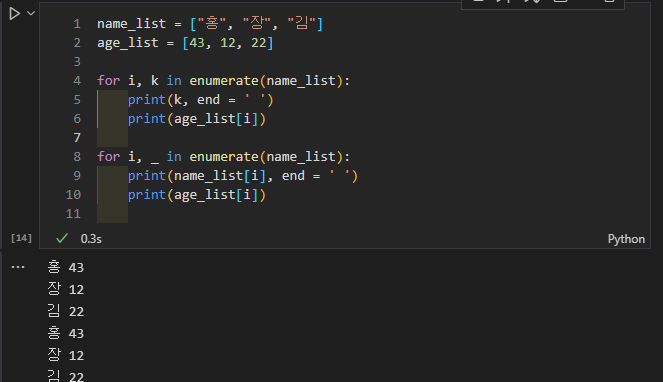Click the green success checkmark
Viewport: 663px width, 382px height.
coord(62,238)
